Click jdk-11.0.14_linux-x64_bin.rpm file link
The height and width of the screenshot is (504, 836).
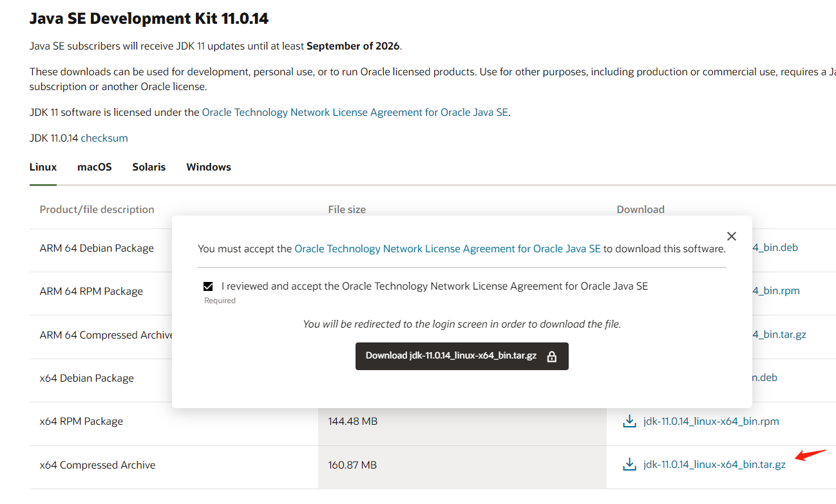point(710,422)
